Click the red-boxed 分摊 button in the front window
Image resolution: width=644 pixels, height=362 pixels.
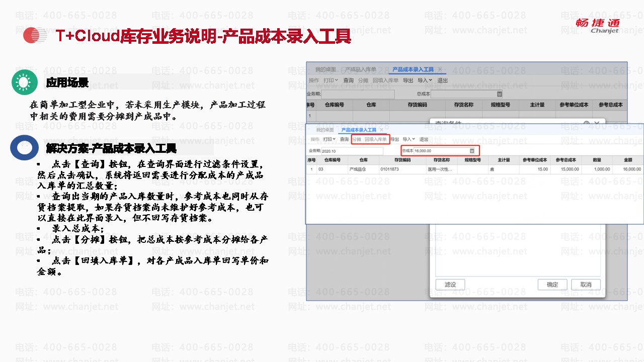pyautogui.click(x=357, y=139)
